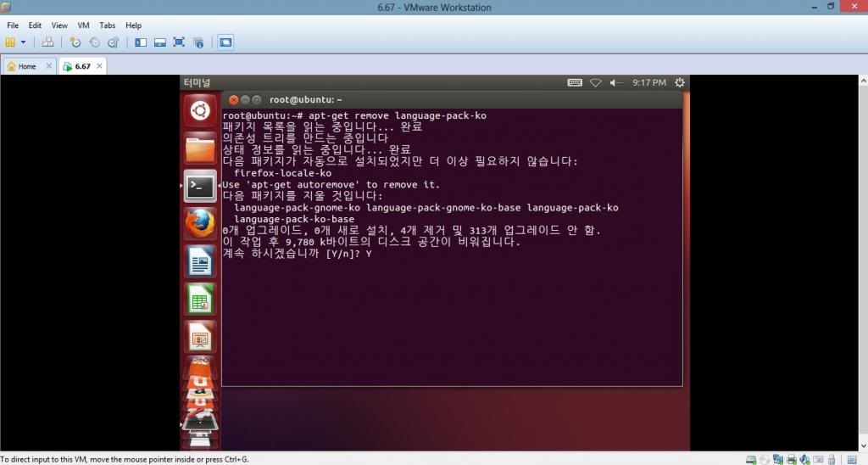Open the Files folder in launcher
Image resolution: width=868 pixels, height=465 pixels.
(x=200, y=148)
